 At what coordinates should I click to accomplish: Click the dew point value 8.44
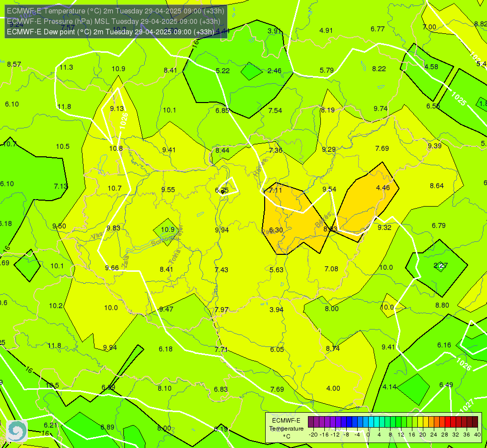(222, 150)
